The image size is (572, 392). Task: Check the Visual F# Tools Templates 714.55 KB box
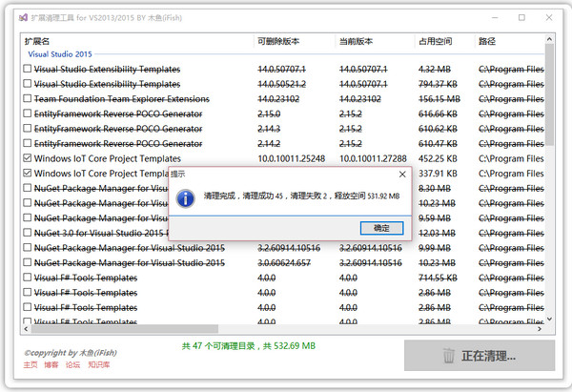[x=28, y=278]
